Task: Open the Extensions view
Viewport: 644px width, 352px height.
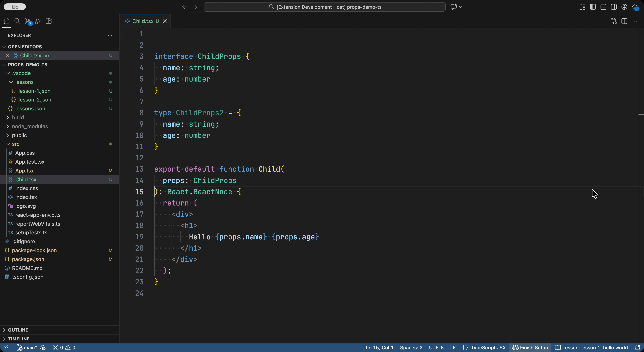Action: (x=49, y=21)
